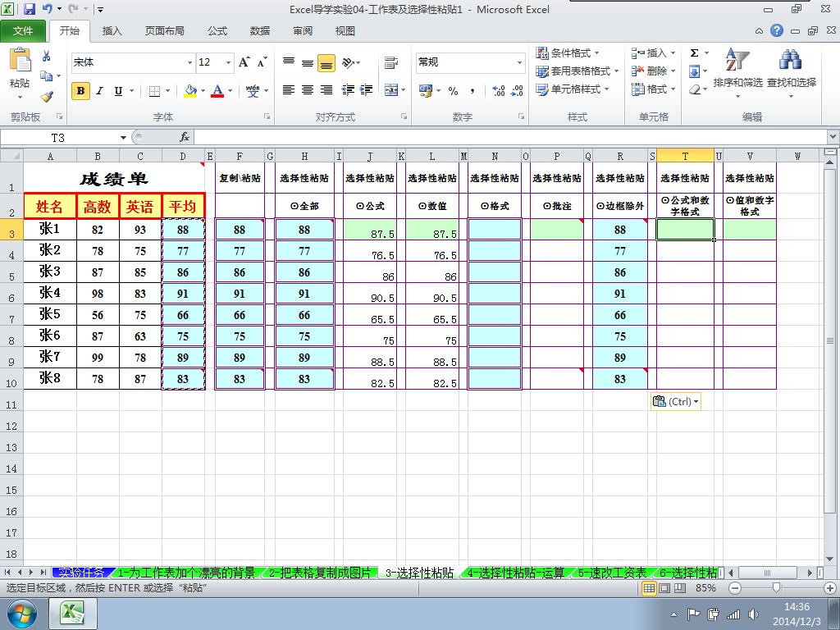
Task: Open sheet tab 4-选择性粘贴-运算
Action: 516,573
